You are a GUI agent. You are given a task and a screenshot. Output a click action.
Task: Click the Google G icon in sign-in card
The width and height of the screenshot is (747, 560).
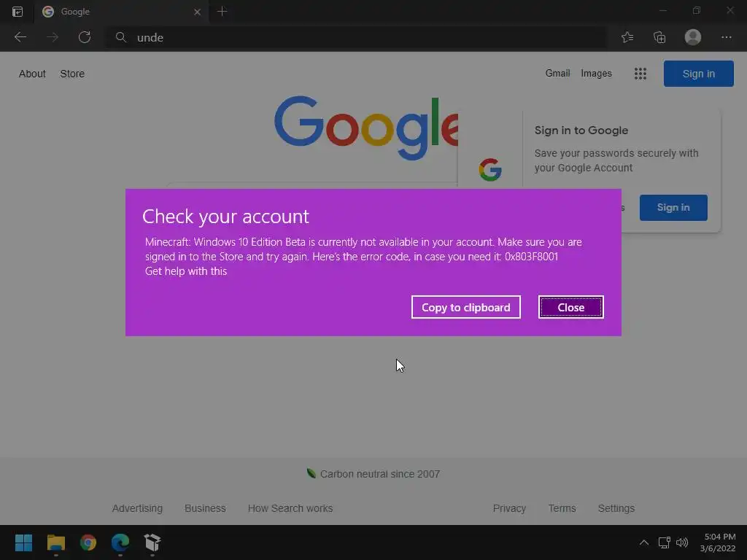(x=490, y=170)
